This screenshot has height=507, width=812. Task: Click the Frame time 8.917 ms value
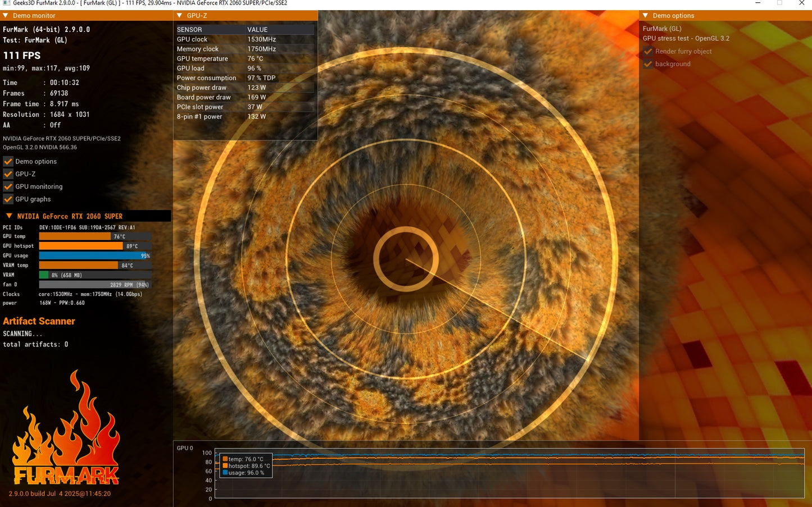pos(65,104)
